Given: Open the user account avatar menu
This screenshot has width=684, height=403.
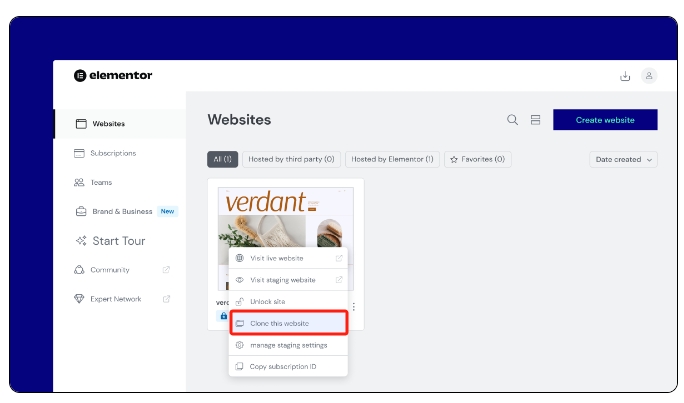Looking at the screenshot, I should point(649,75).
